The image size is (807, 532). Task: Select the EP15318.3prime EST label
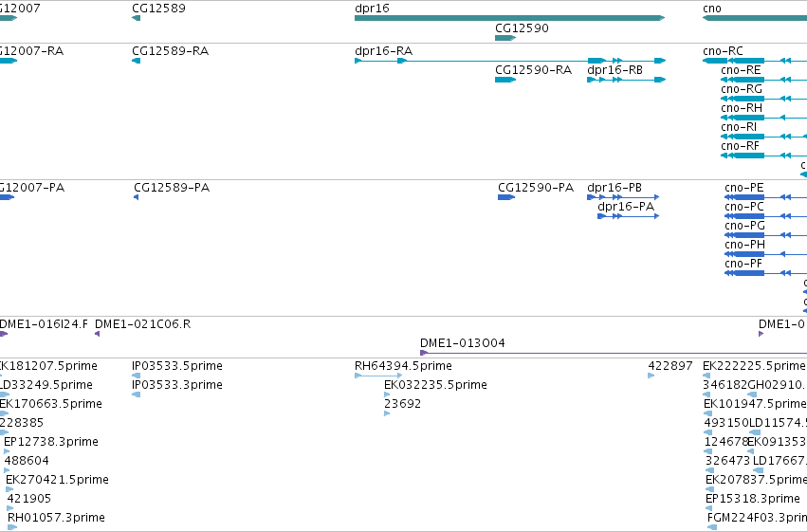tap(752, 499)
